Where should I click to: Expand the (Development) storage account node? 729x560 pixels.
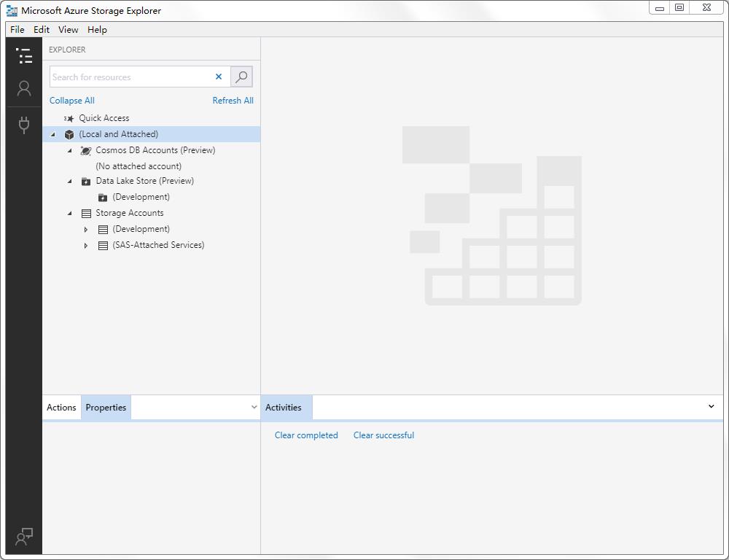pyautogui.click(x=86, y=230)
